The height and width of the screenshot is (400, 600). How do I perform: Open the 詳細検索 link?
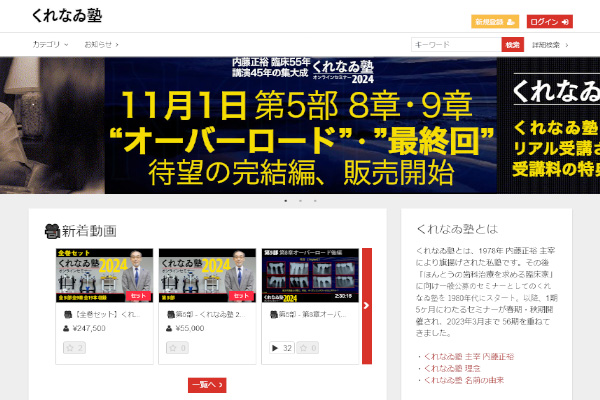click(x=550, y=45)
